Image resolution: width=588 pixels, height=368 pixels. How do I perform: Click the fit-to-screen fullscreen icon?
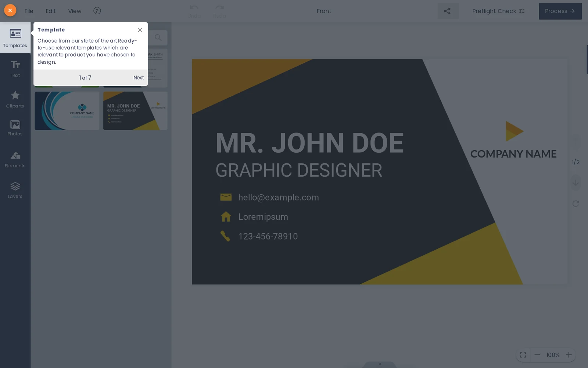pos(523,355)
